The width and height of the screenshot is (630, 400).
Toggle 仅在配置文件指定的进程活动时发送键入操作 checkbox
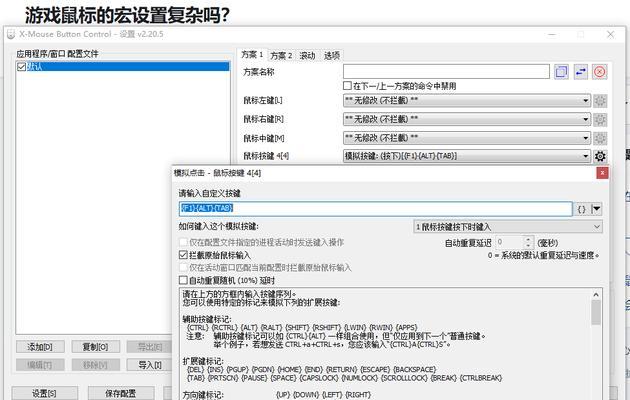(183, 242)
